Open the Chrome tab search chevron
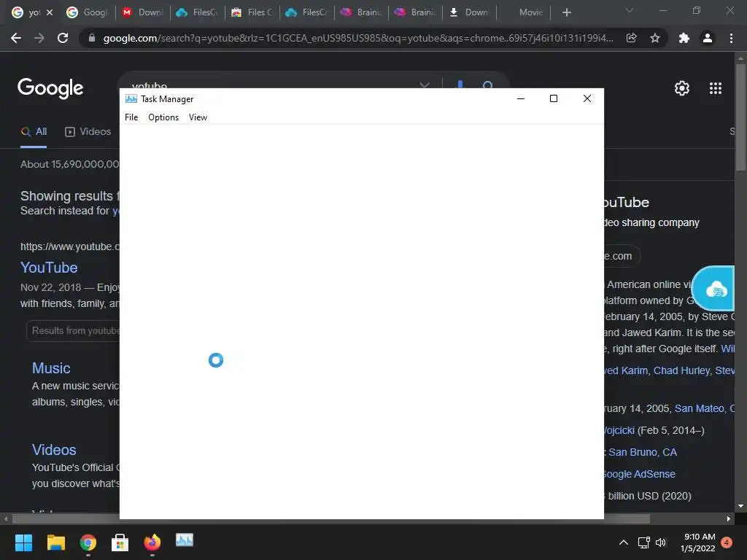 pyautogui.click(x=630, y=10)
